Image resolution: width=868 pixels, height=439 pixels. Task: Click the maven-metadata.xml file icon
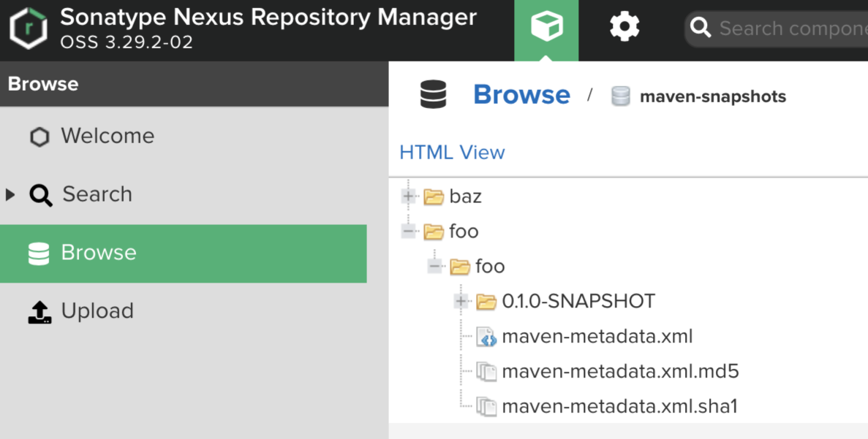[486, 337]
